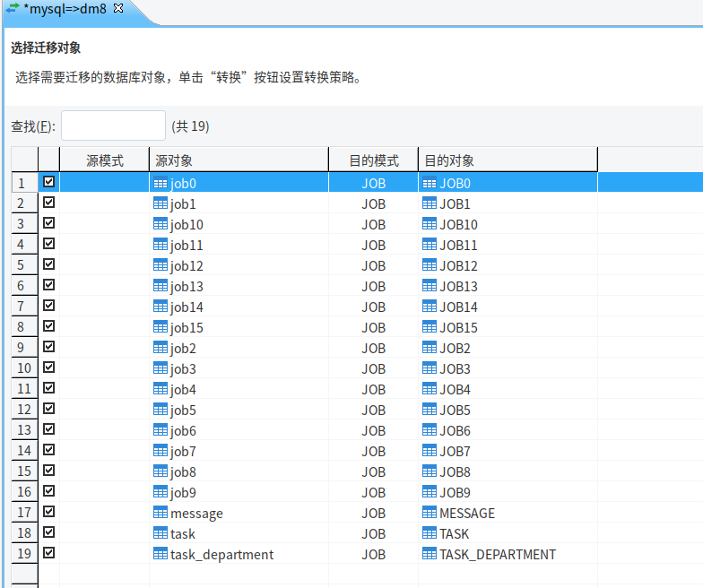The width and height of the screenshot is (703, 588).
Task: Click the table icon beside target JOB13
Action: 429,286
